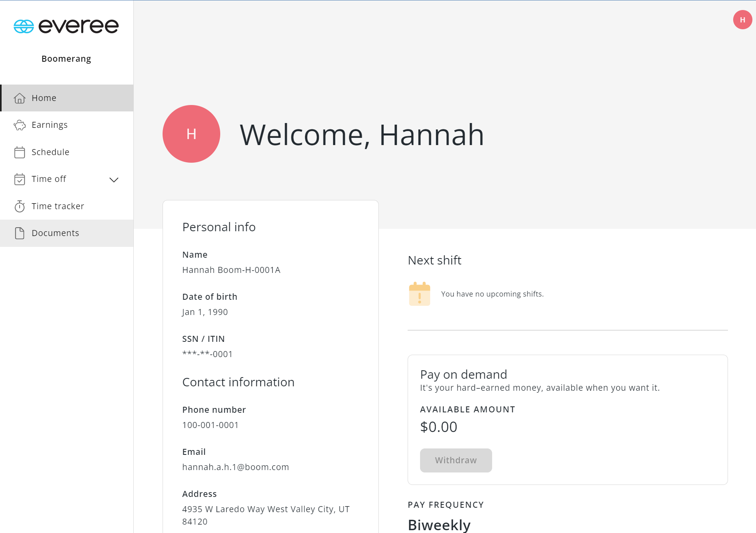Click the Documents file icon

click(20, 233)
